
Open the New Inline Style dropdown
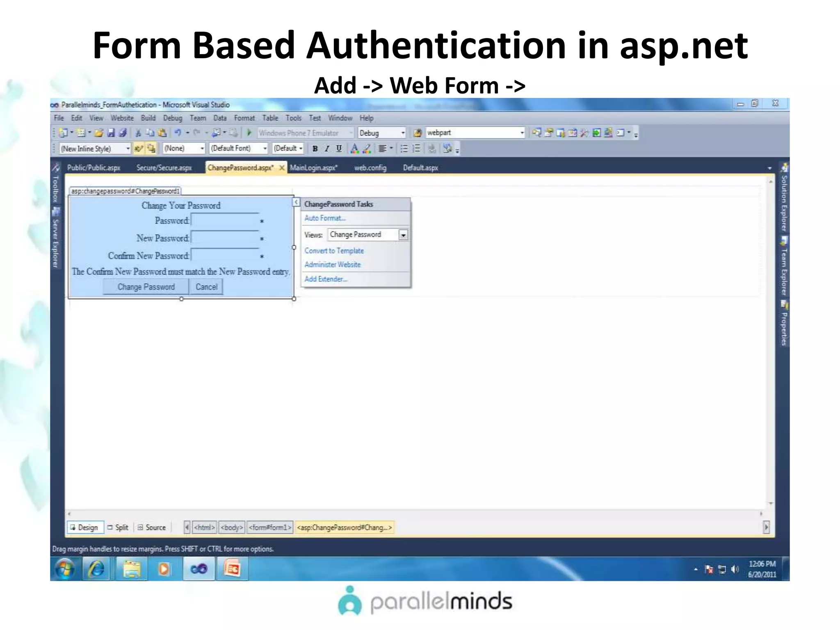coord(128,148)
